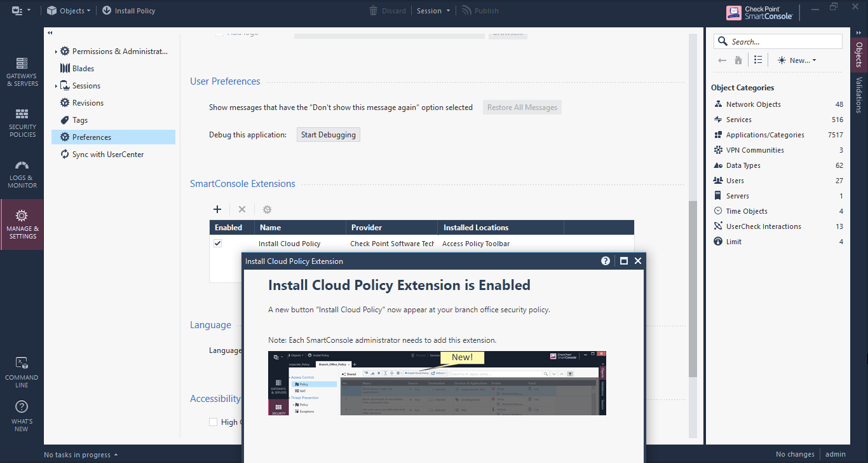Click the X icon to remove extension
This screenshot has width=868, height=463.
click(242, 209)
